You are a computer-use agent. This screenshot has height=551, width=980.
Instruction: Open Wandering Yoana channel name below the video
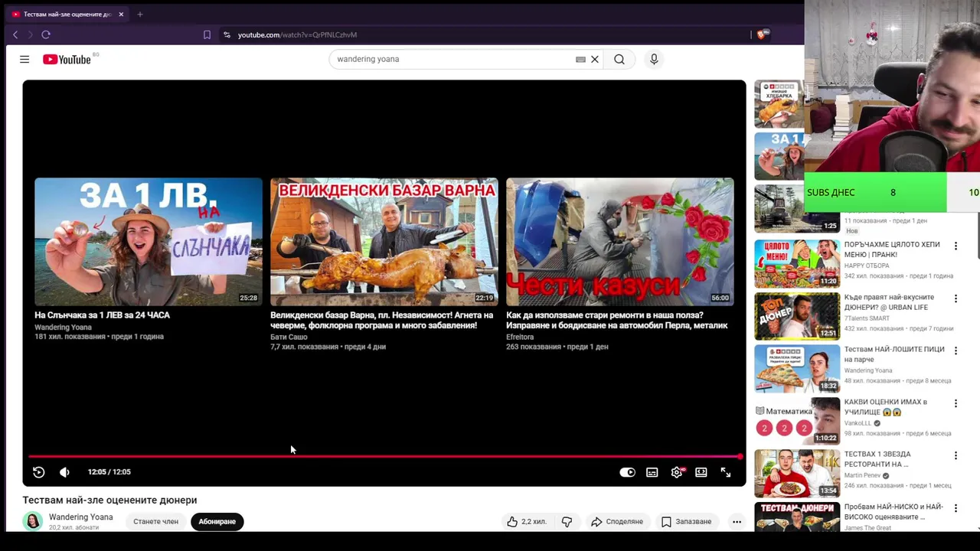click(81, 517)
